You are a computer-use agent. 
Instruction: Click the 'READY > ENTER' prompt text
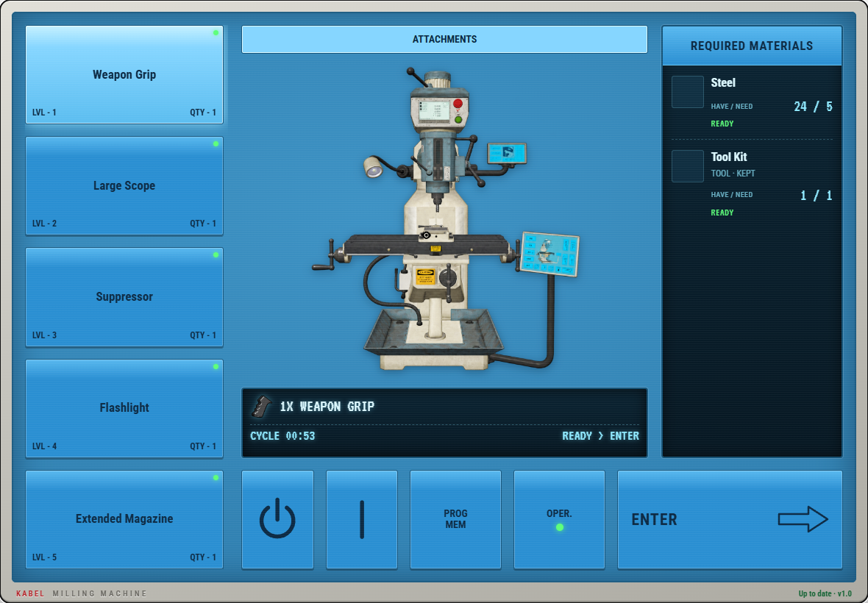[601, 436]
